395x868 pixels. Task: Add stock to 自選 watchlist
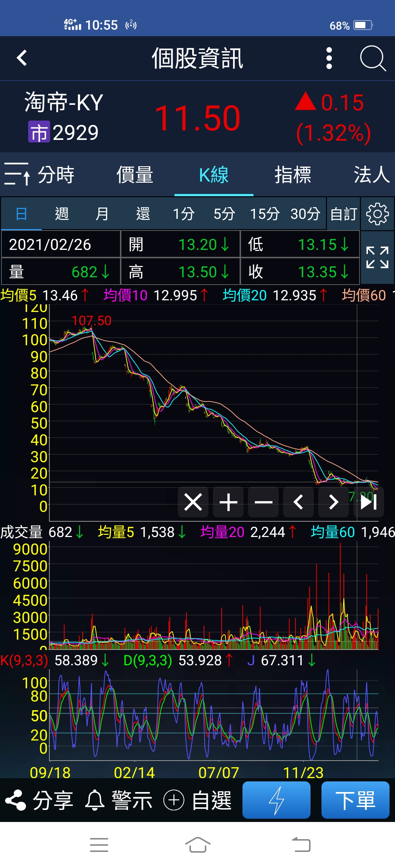(x=197, y=800)
